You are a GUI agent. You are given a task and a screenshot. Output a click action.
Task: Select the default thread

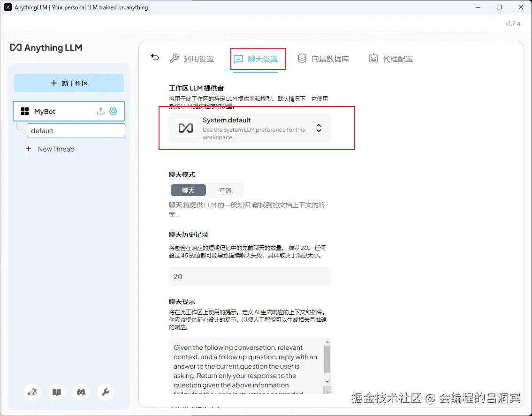76,131
